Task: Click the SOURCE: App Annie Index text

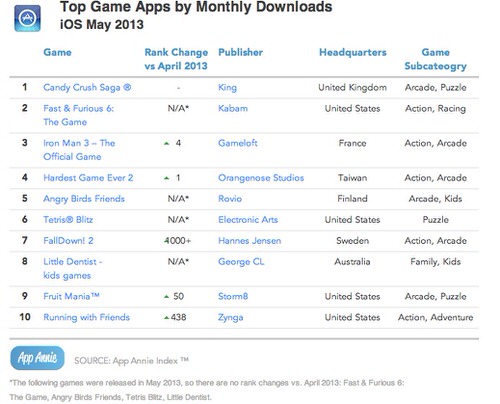Action: [x=131, y=361]
